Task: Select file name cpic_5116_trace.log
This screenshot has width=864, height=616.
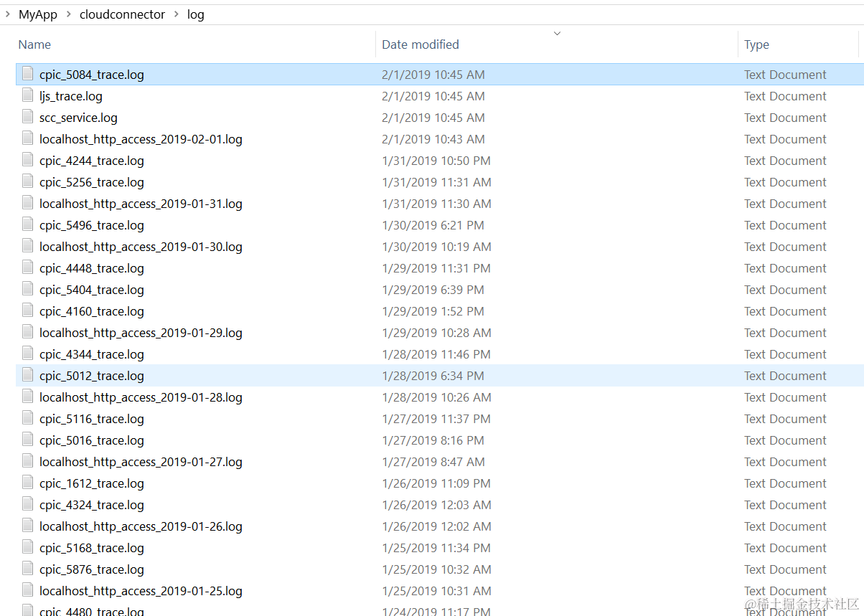Action: tap(92, 419)
